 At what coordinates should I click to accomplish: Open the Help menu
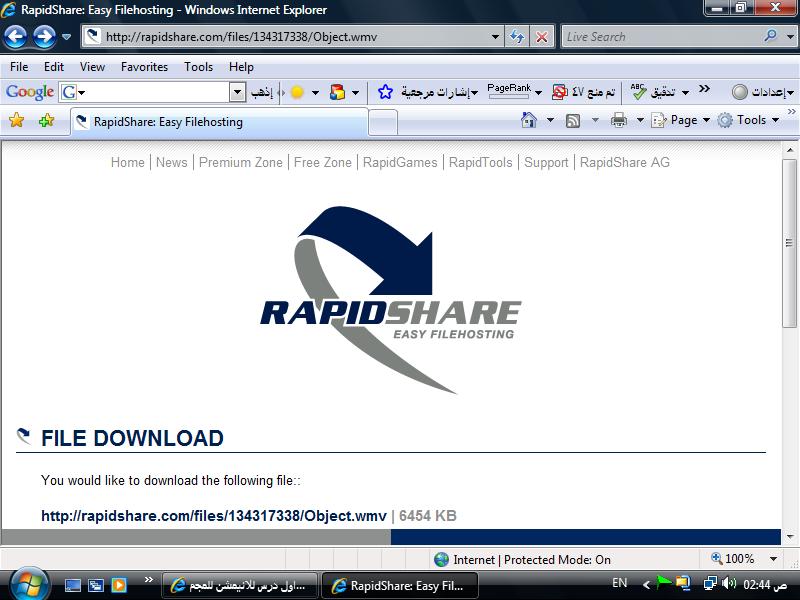click(x=241, y=67)
